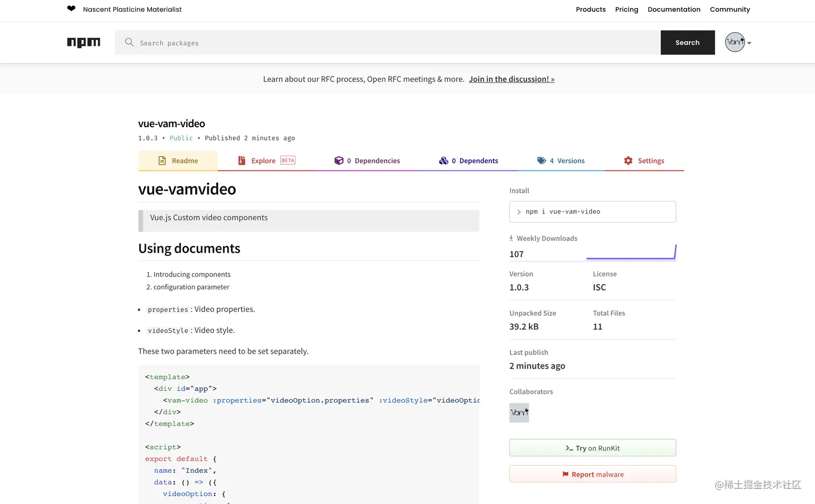This screenshot has width=815, height=504.
Task: Click the Dependents cubes icon
Action: [x=444, y=161]
